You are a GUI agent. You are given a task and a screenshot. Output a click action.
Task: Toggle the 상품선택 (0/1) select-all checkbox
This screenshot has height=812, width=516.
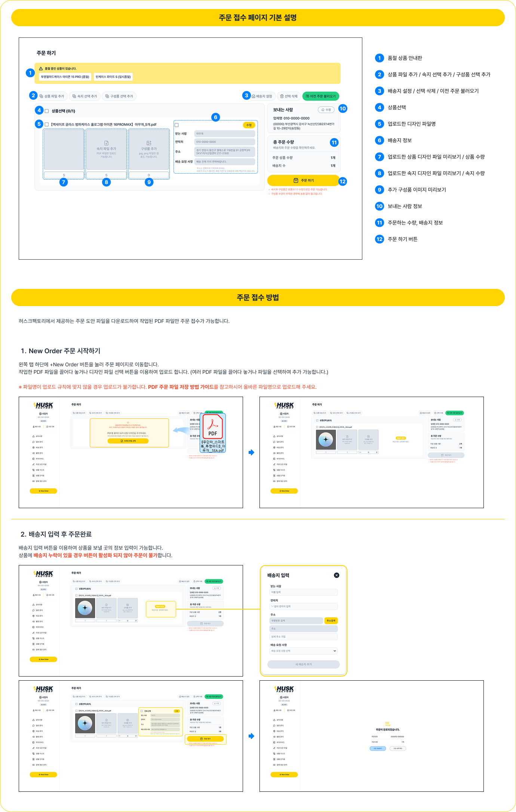47,111
